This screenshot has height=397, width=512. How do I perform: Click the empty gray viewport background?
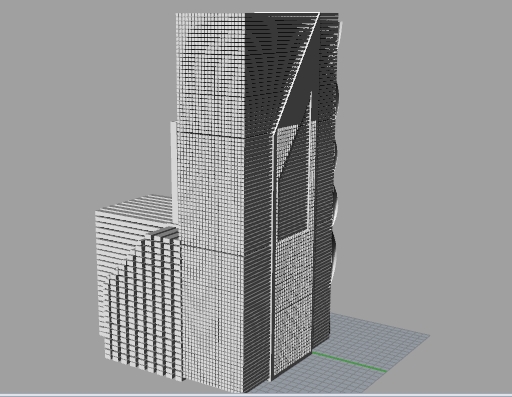[x=427, y=133]
